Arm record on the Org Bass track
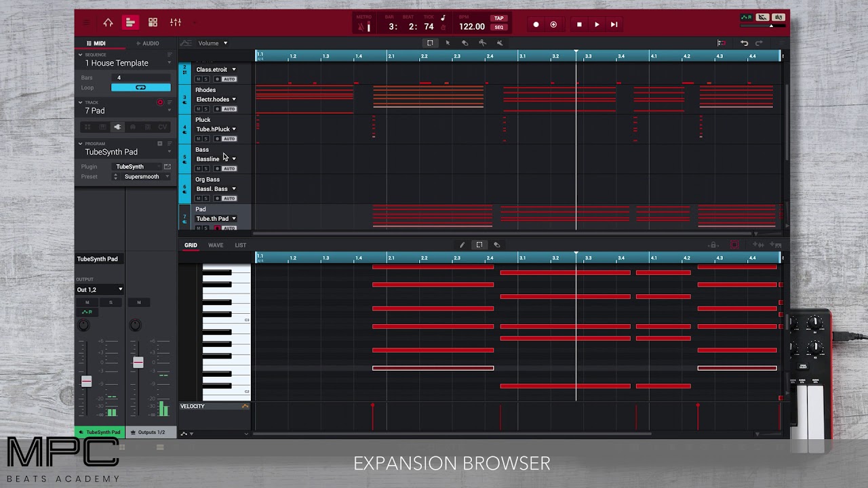868x488 pixels. (x=217, y=199)
